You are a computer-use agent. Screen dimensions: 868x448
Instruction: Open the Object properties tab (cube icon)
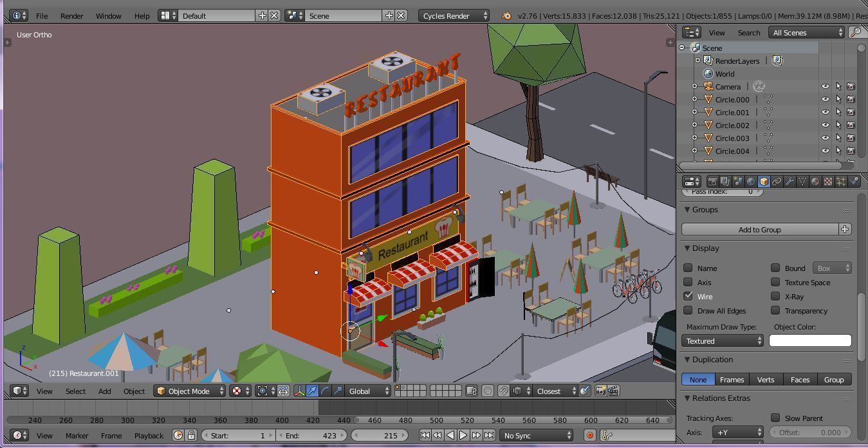pos(764,182)
